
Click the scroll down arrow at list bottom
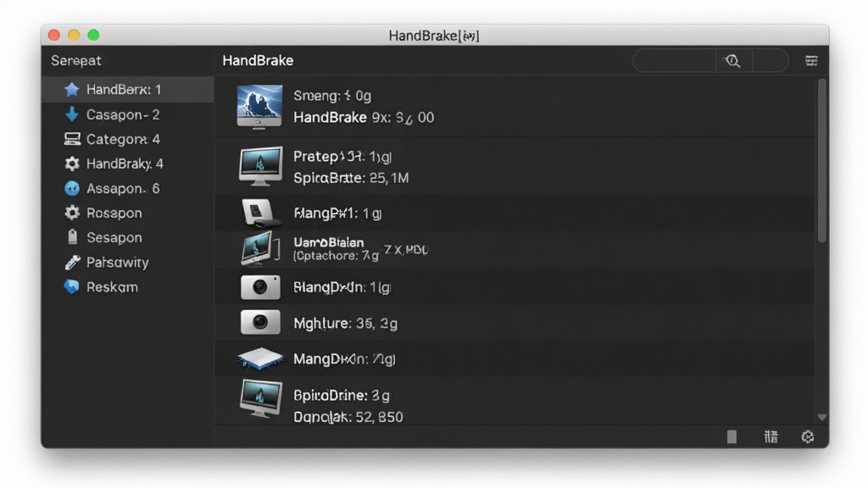pos(822,418)
